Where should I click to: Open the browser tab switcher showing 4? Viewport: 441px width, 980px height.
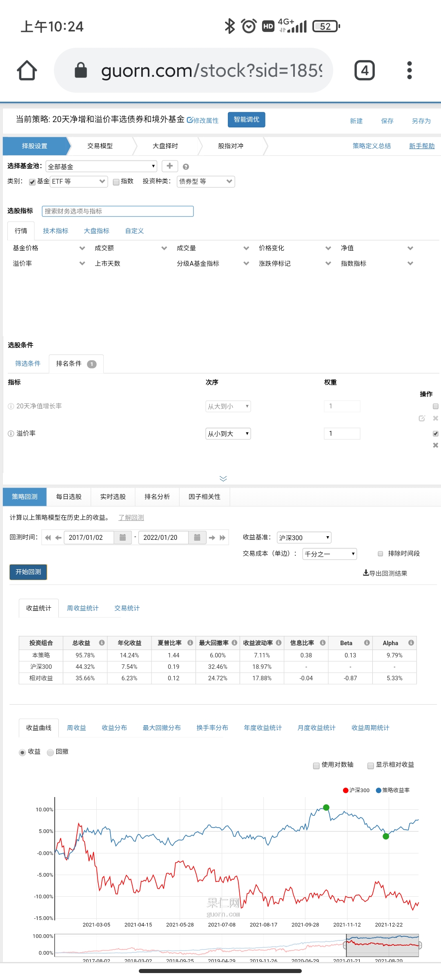(364, 70)
